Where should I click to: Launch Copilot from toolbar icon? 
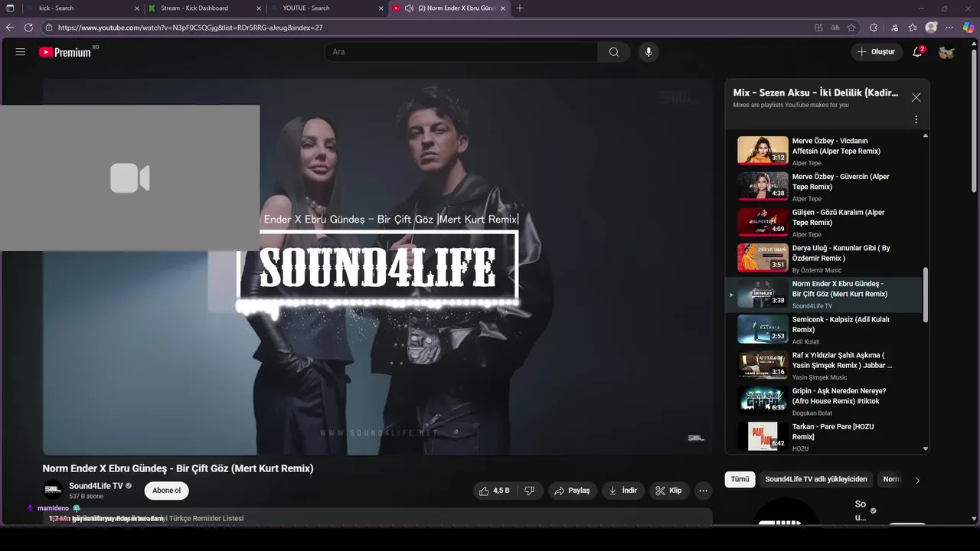pos(969,28)
